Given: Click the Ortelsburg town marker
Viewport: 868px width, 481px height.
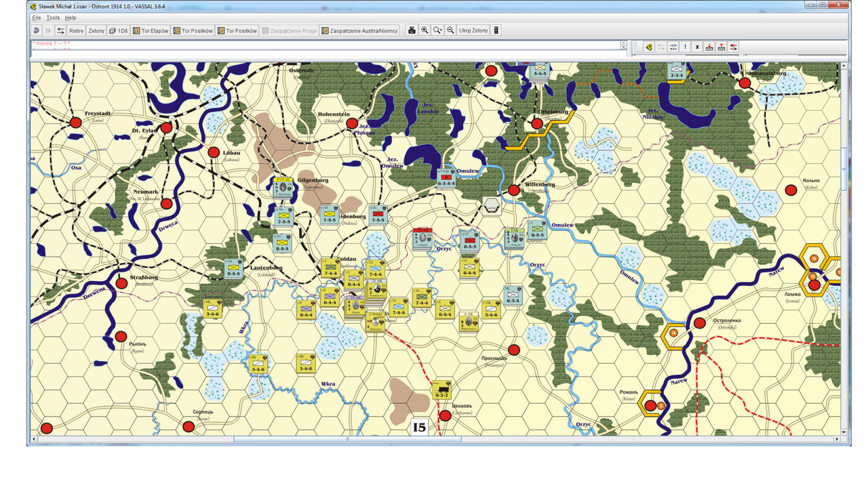Looking at the screenshot, I should [537, 124].
